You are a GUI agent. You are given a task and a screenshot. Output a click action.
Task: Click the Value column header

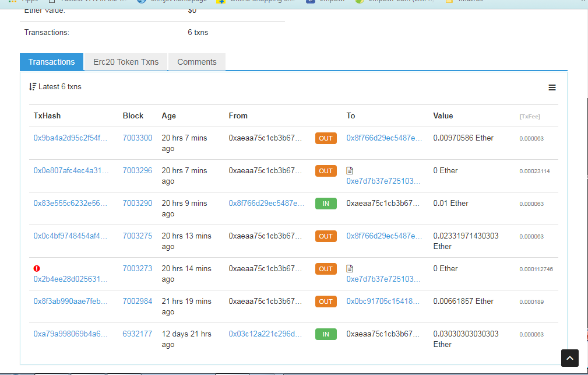(443, 115)
